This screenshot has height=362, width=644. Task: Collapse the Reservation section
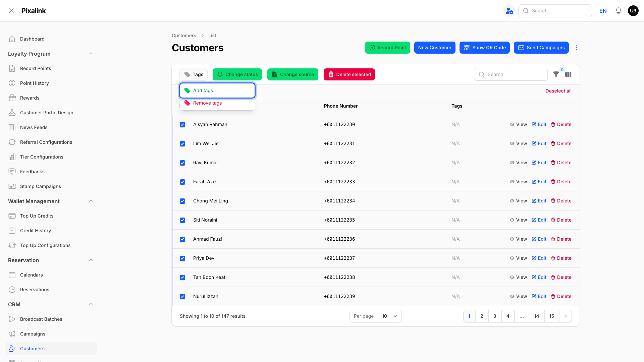[91, 260]
